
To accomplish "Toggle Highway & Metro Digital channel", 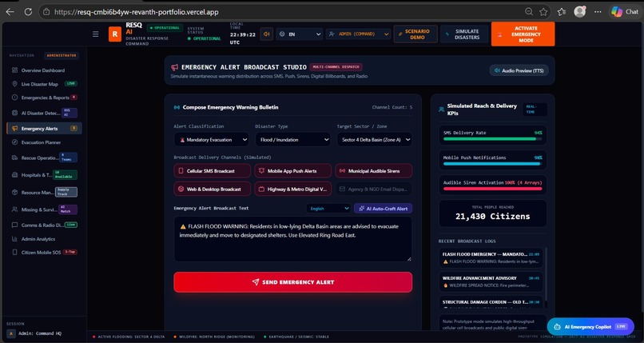I will pyautogui.click(x=293, y=189).
